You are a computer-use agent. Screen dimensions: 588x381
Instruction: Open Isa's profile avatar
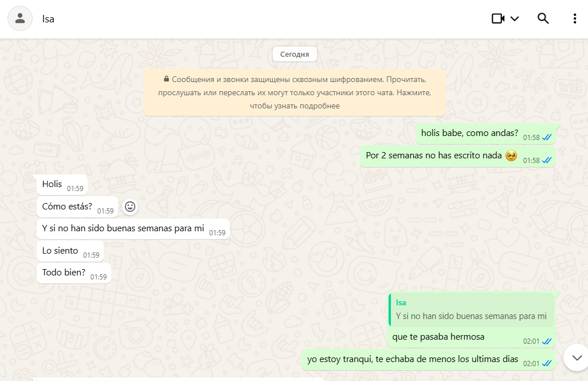pyautogui.click(x=20, y=18)
